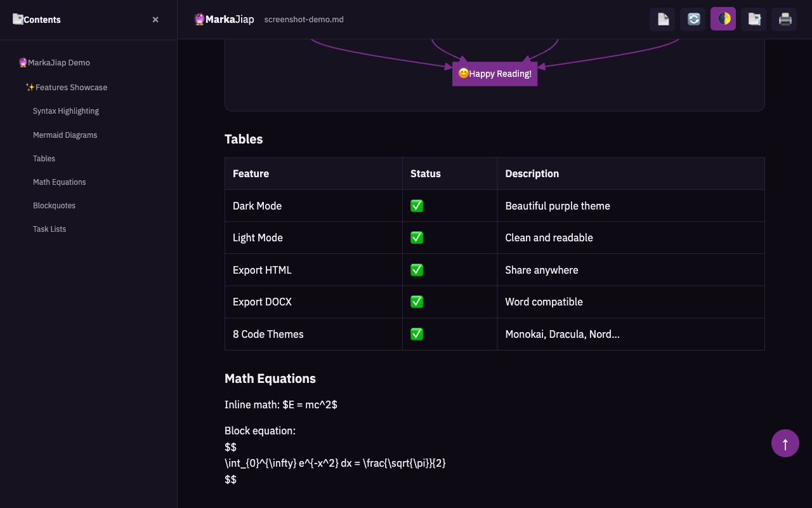Image resolution: width=812 pixels, height=508 pixels.
Task: Click the crystal ball MarkaJiap logo
Action: [x=199, y=19]
